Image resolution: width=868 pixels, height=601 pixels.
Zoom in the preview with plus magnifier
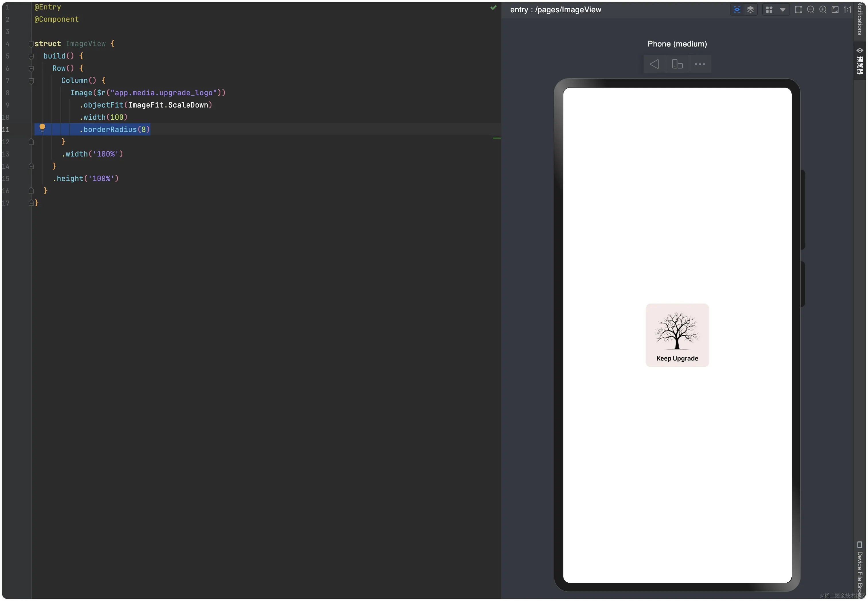pos(823,10)
